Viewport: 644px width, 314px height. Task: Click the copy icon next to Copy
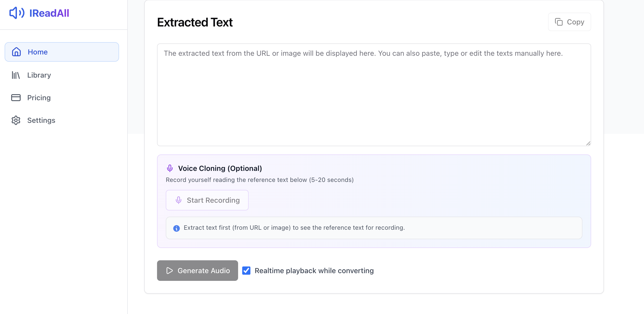(x=559, y=22)
